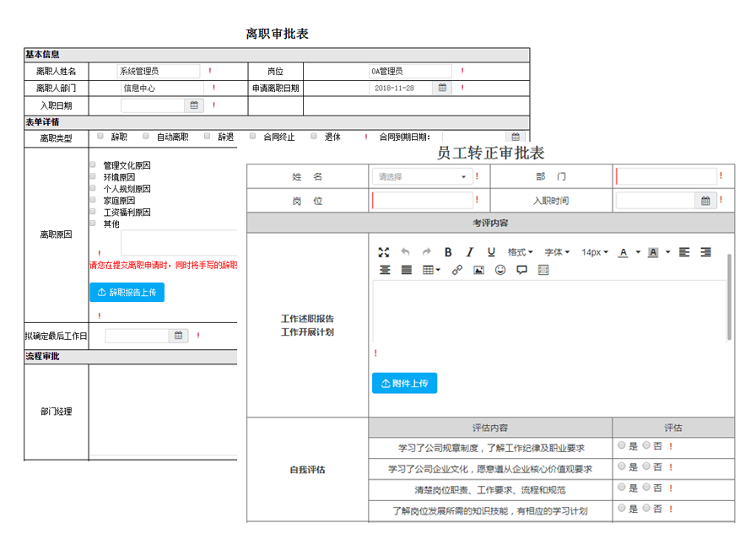
Task: Open calendar for 入职日期 field
Action: click(x=194, y=105)
